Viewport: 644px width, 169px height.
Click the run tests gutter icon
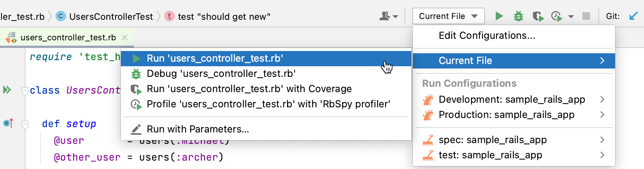click(x=7, y=90)
